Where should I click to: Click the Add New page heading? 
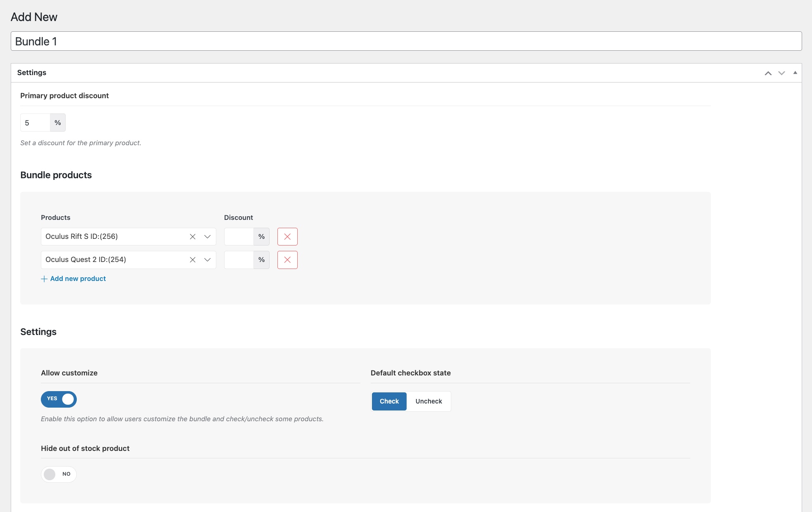(x=34, y=17)
